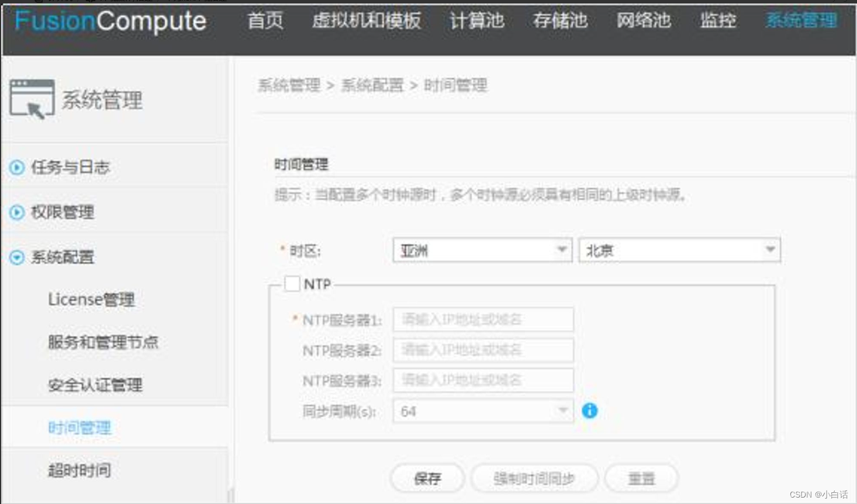Click the FusionCompute logo
857x504 pixels.
[110, 22]
